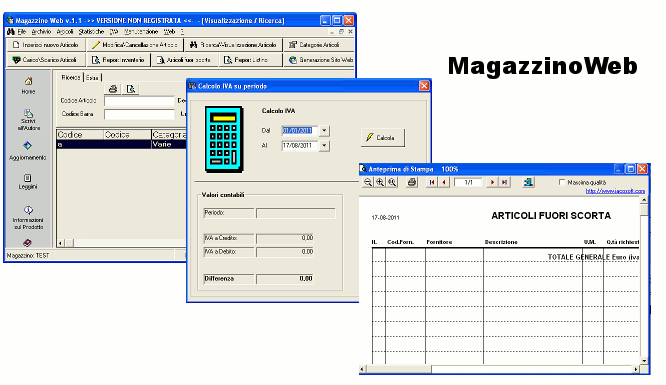Click the 1/1 page number field
The width and height of the screenshot is (666, 385).
point(468,182)
